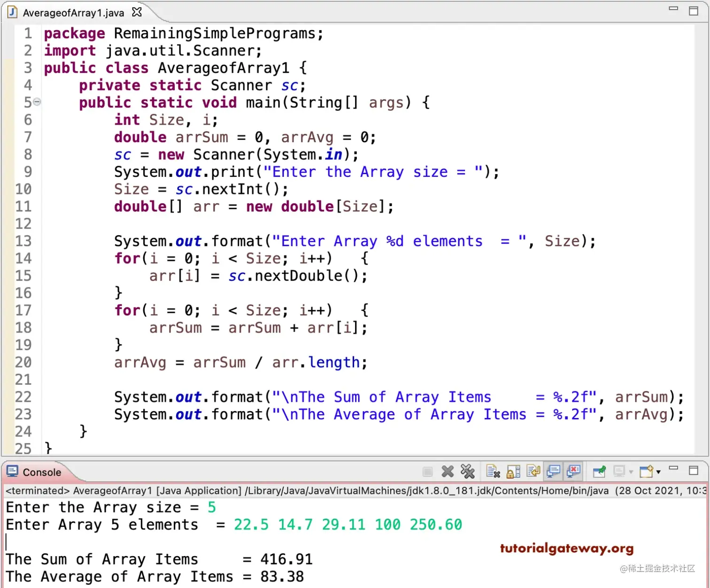The width and height of the screenshot is (710, 588).
Task: Click 'sc.nextDouble()' on line 15
Action: 294,276
